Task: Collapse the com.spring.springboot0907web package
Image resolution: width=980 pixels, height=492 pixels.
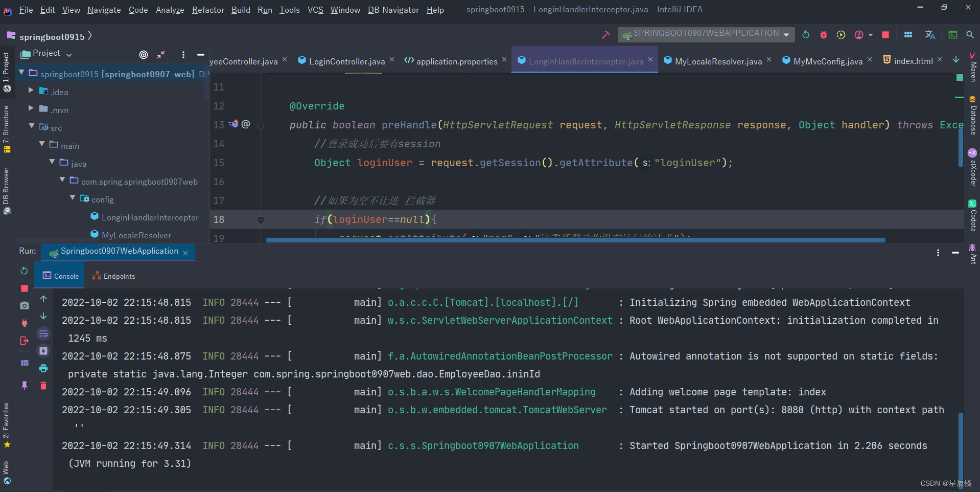Action: [x=62, y=180]
